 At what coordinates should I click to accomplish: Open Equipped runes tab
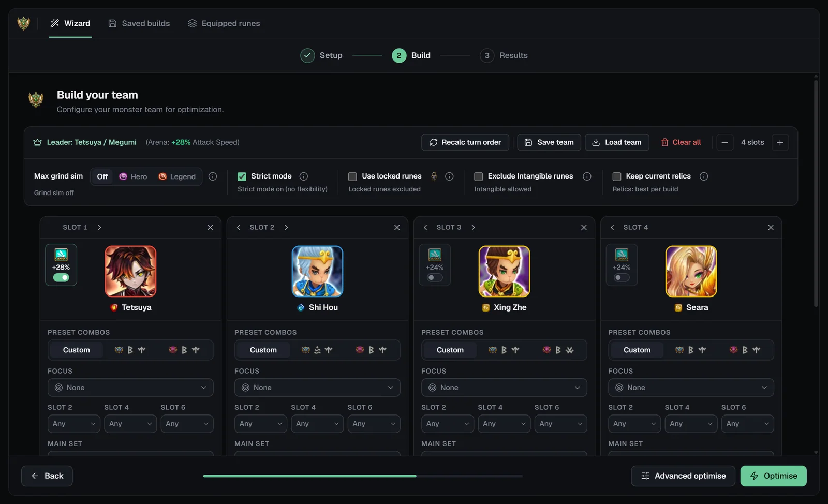point(224,23)
